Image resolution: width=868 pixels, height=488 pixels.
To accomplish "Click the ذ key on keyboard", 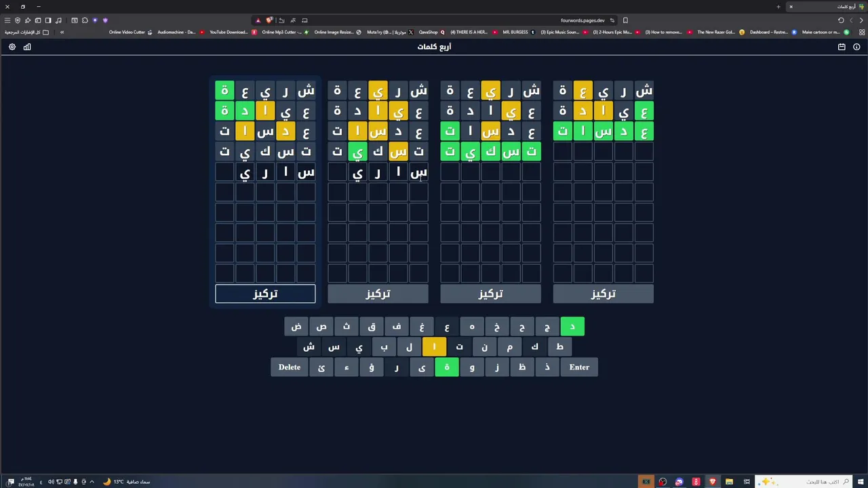I will point(547,367).
